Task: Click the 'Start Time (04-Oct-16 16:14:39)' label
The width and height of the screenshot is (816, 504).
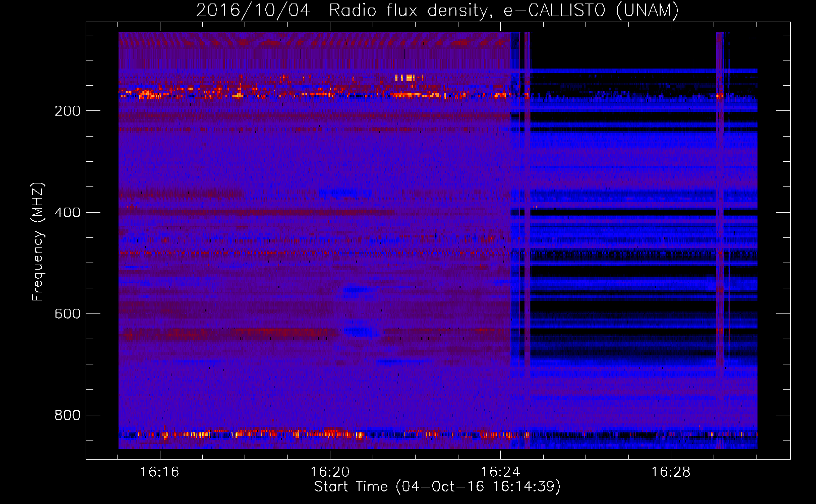Action: [x=437, y=487]
